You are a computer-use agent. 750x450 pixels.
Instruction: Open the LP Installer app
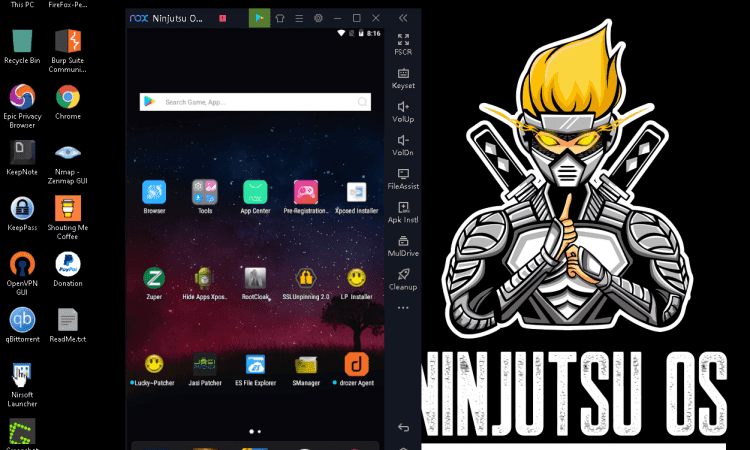coord(356,278)
